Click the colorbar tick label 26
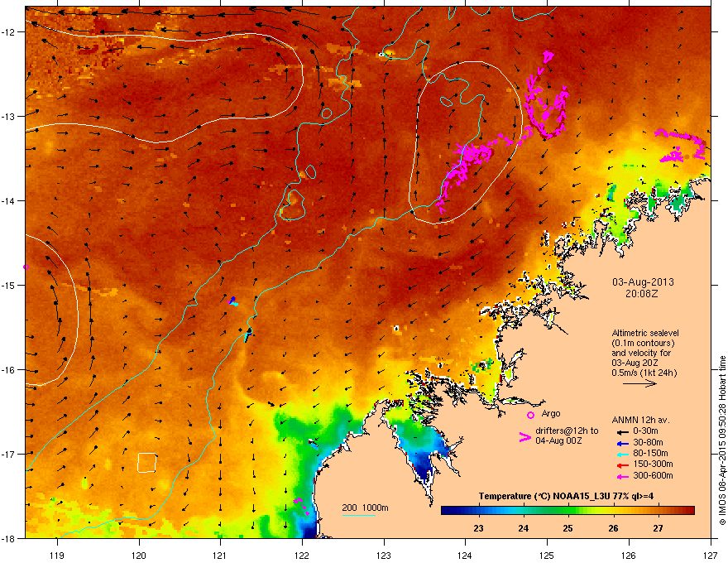Screen dimensions: 728x563 [613, 528]
